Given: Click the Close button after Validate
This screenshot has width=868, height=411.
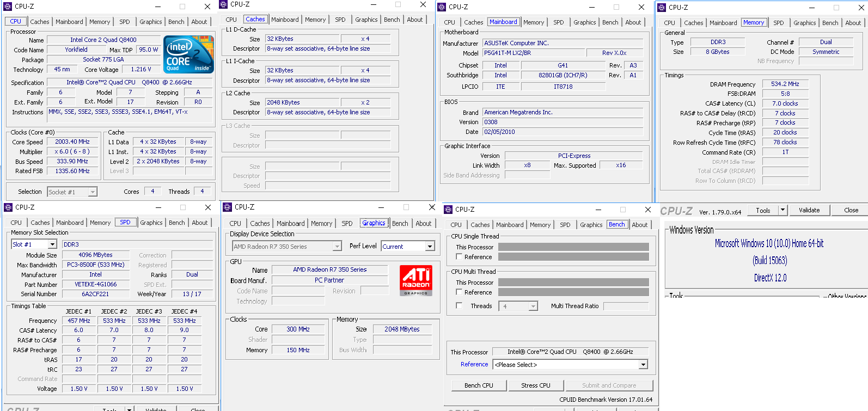Looking at the screenshot, I should (x=851, y=210).
